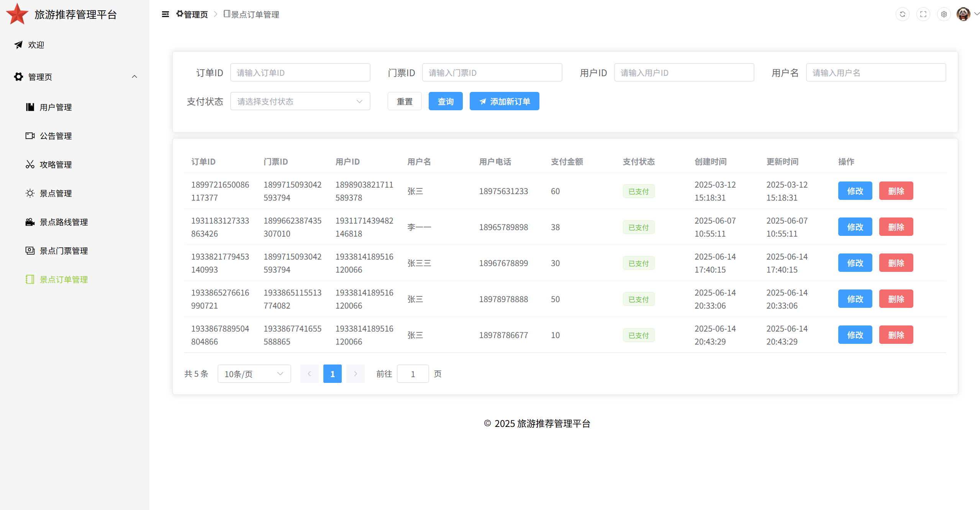
Task: Collapse the 管理页 sidebar group
Action: [134, 77]
